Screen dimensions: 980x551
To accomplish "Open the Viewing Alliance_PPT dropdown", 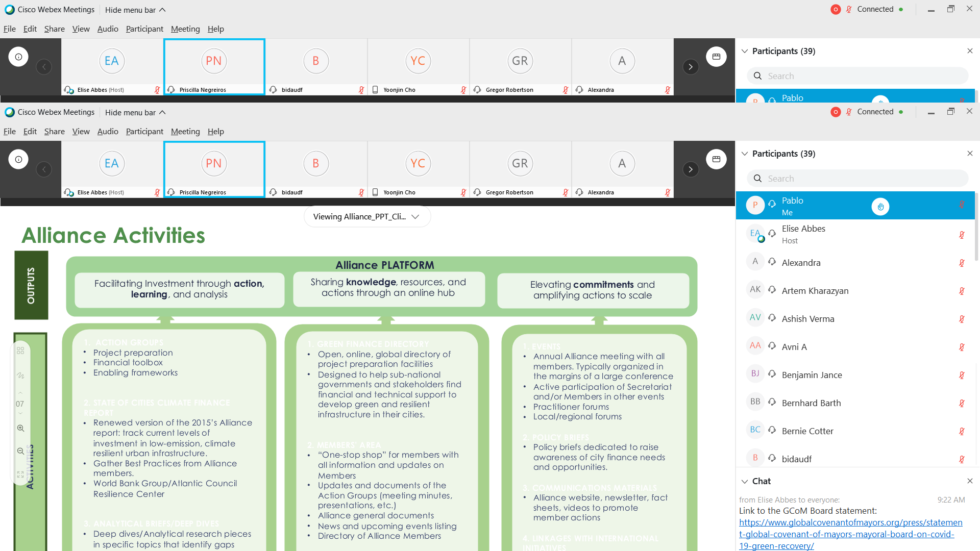I will pos(367,217).
